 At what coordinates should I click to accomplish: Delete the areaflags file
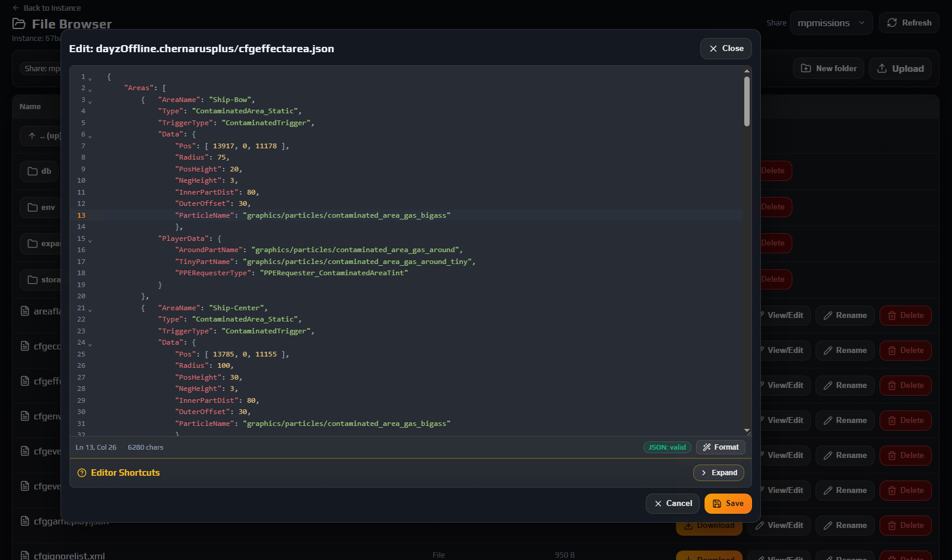906,316
